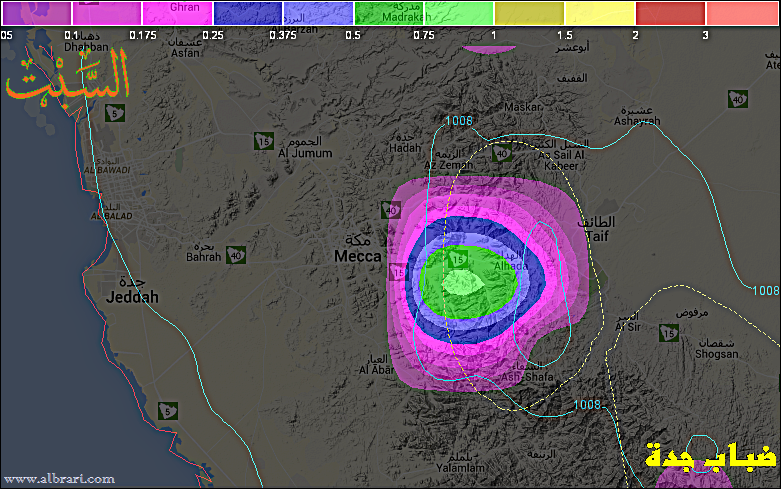781x489 pixels.
Task: Select the bright yellow 1.5 legend swatch
Action: (x=600, y=13)
